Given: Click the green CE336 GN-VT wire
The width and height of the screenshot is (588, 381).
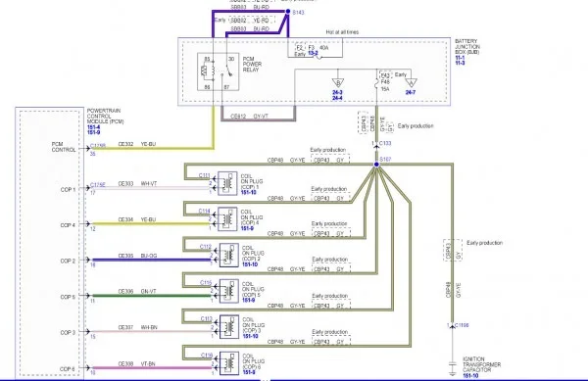Looking at the screenshot, I should pyautogui.click(x=152, y=296).
